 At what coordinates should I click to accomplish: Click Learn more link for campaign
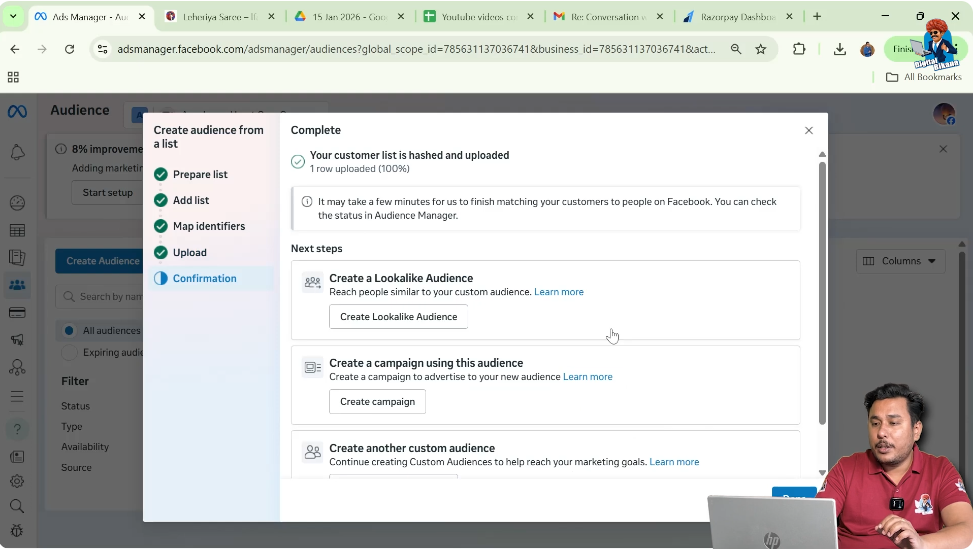click(x=588, y=377)
